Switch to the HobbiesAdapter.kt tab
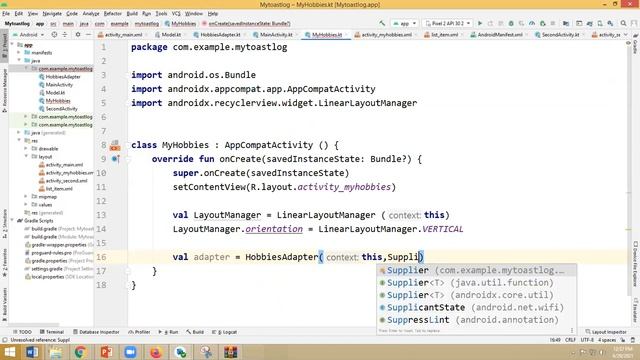This screenshot has width=640, height=360. [x=217, y=35]
